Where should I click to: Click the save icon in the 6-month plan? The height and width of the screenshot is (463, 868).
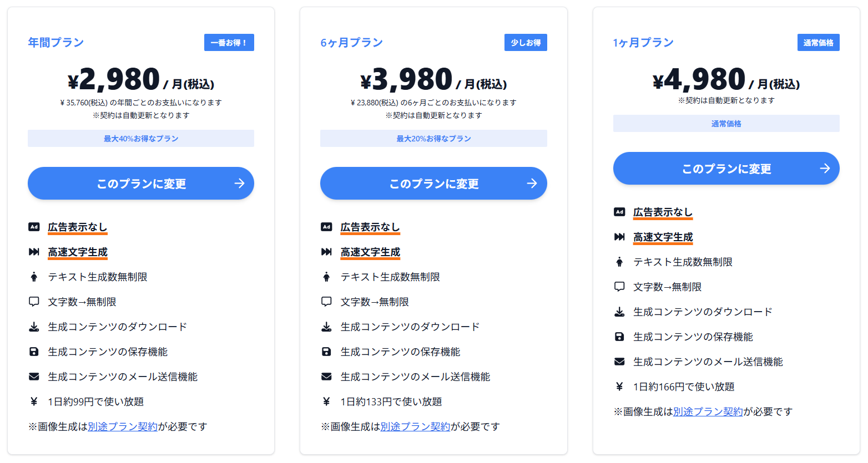(326, 352)
